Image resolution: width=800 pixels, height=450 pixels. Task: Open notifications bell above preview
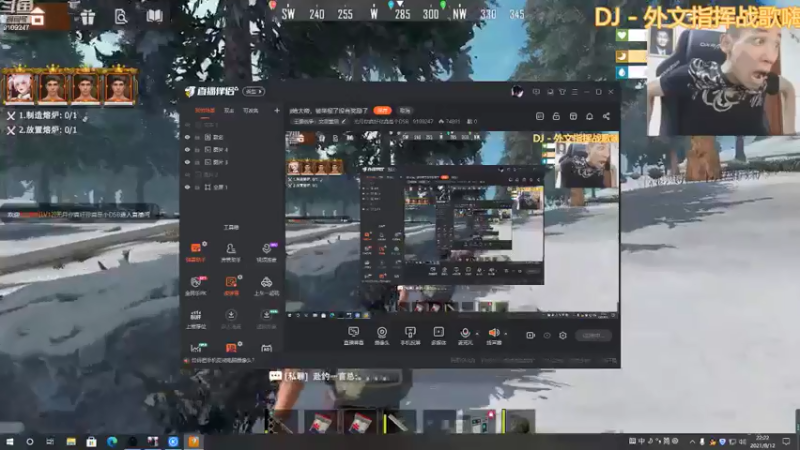point(589,116)
